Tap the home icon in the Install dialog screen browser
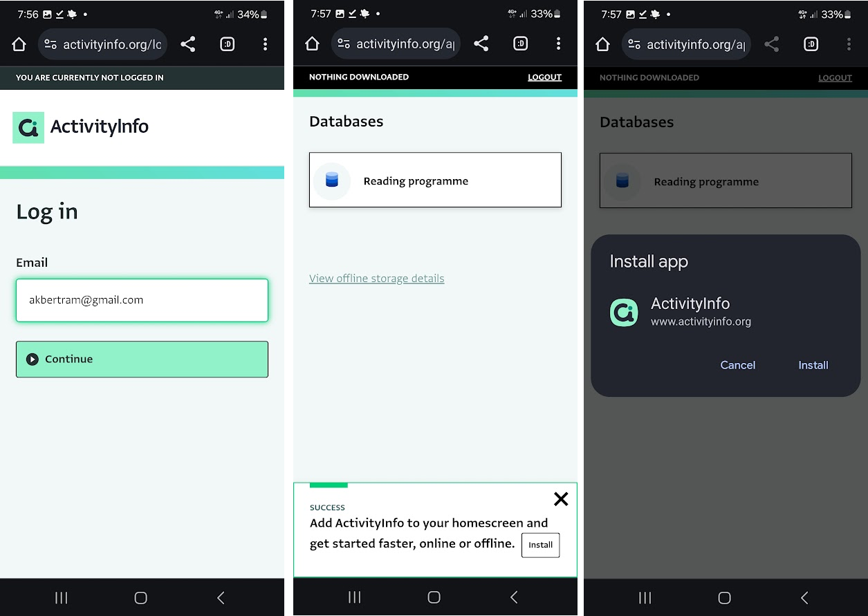 pos(602,44)
